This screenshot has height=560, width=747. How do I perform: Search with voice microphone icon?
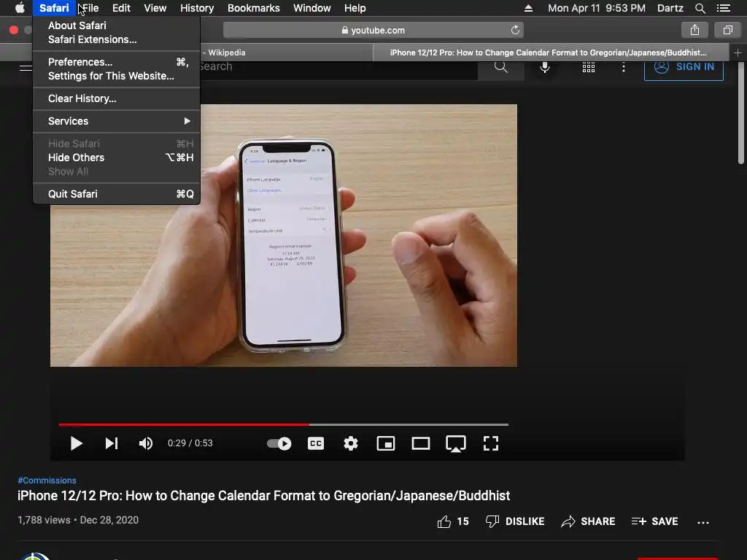tap(545, 66)
